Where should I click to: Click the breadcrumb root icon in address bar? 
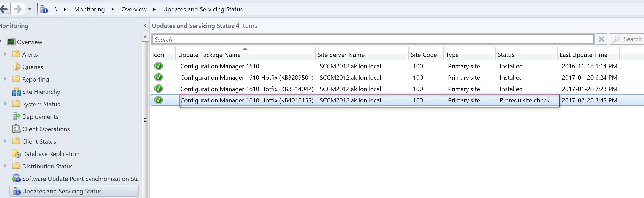44,9
